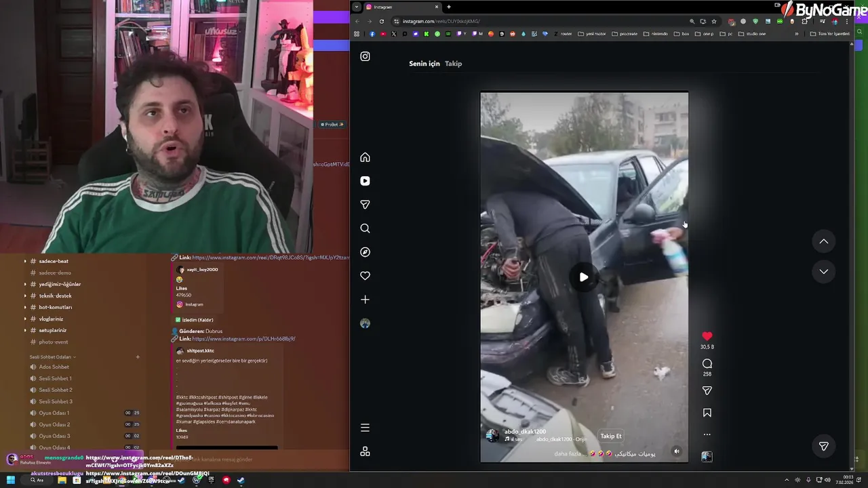This screenshot has width=868, height=488.
Task: Open Notifications heart in the sidebar
Action: point(365,276)
